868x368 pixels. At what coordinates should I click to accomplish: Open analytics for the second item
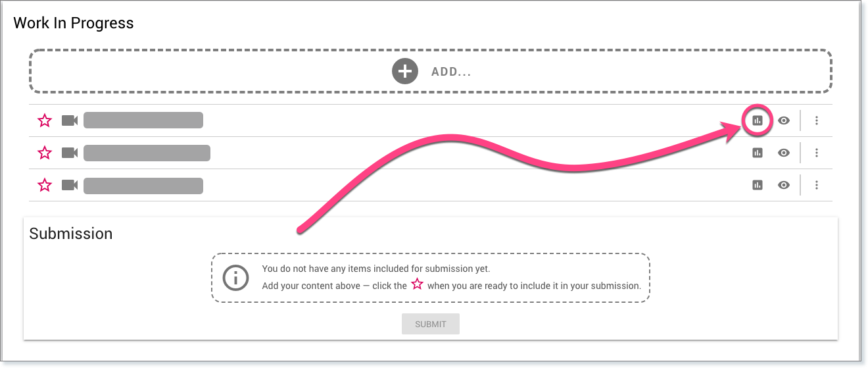pos(758,153)
